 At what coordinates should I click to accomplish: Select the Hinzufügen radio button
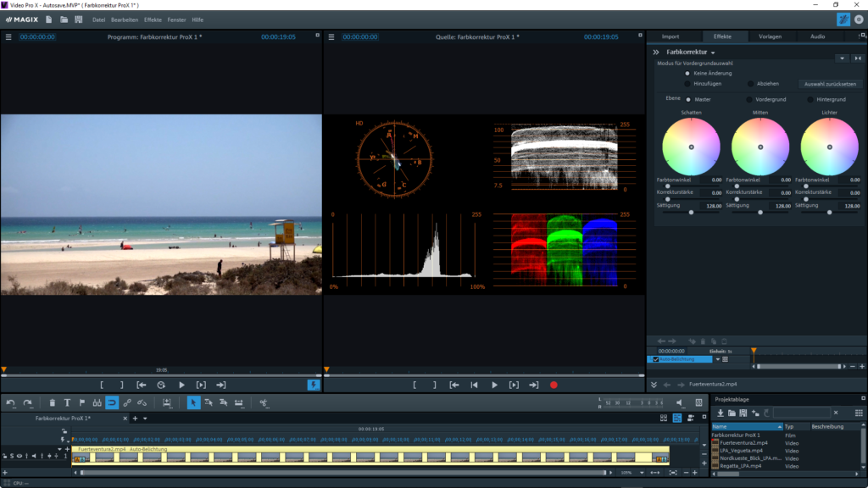click(687, 84)
